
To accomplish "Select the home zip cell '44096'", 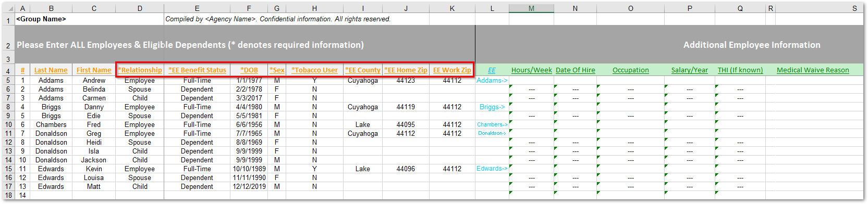I will click(406, 169).
